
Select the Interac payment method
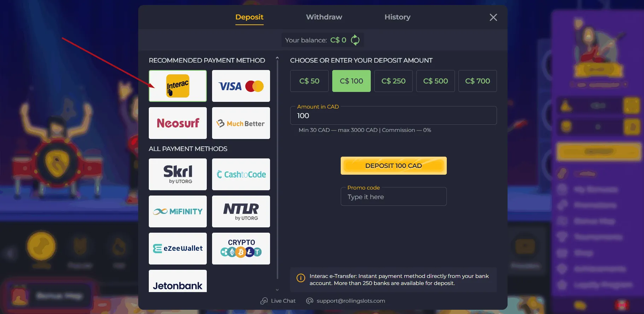pyautogui.click(x=178, y=86)
